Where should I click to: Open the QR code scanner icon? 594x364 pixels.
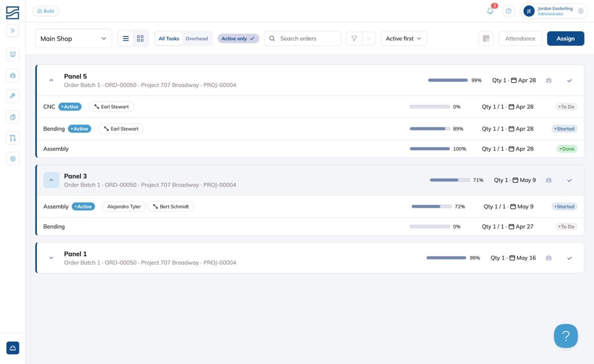pos(486,39)
